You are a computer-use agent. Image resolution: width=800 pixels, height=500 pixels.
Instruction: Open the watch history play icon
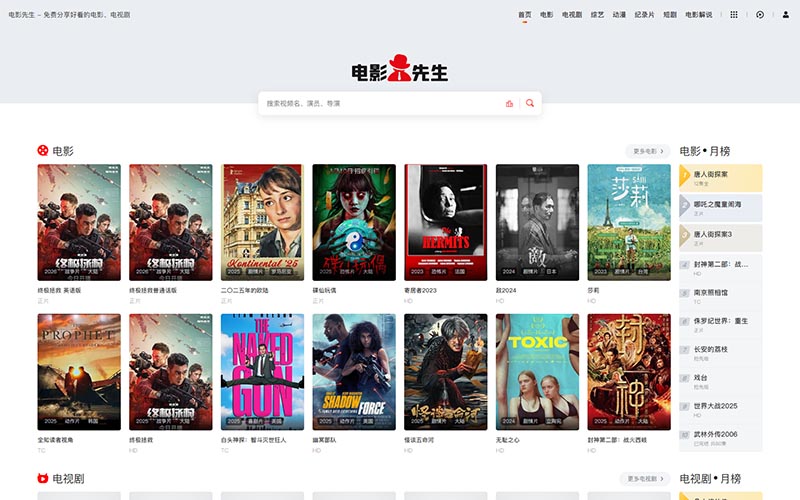760,15
